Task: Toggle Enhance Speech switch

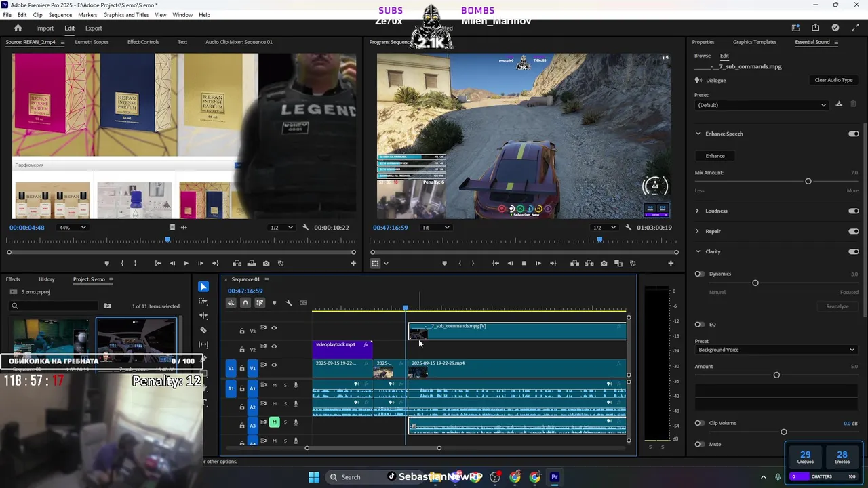Action: pyautogui.click(x=853, y=134)
